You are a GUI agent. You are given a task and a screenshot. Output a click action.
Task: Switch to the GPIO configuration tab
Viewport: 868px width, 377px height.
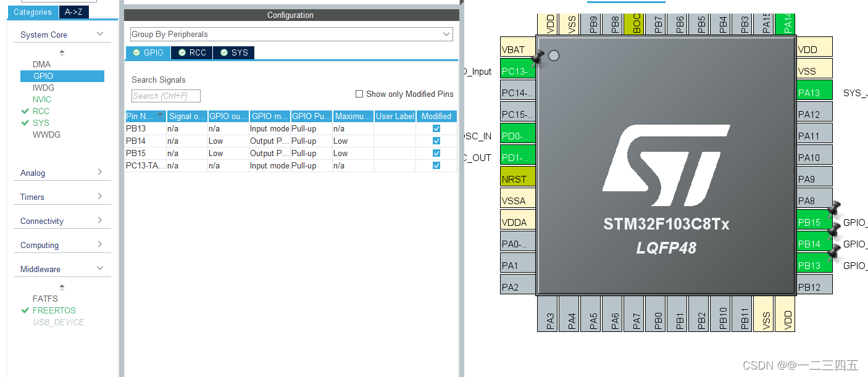click(x=148, y=53)
